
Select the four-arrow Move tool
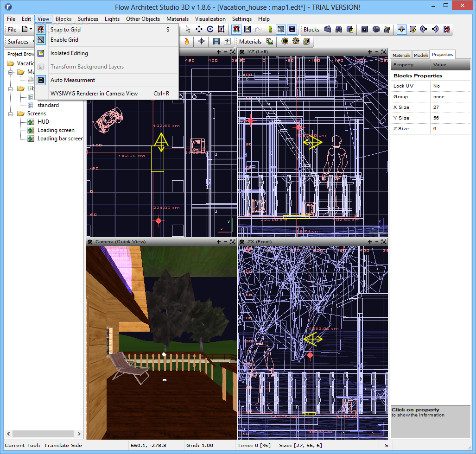(x=199, y=29)
